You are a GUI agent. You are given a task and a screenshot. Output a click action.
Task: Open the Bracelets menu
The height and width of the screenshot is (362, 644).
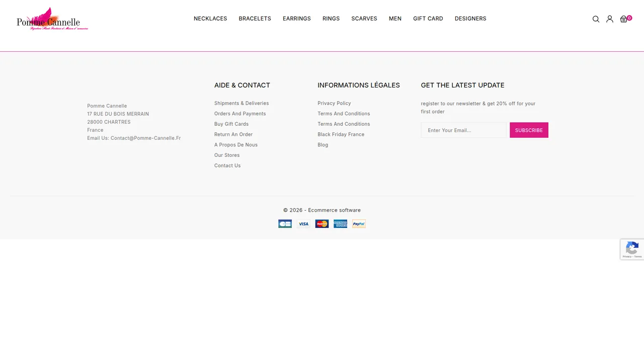click(255, 19)
